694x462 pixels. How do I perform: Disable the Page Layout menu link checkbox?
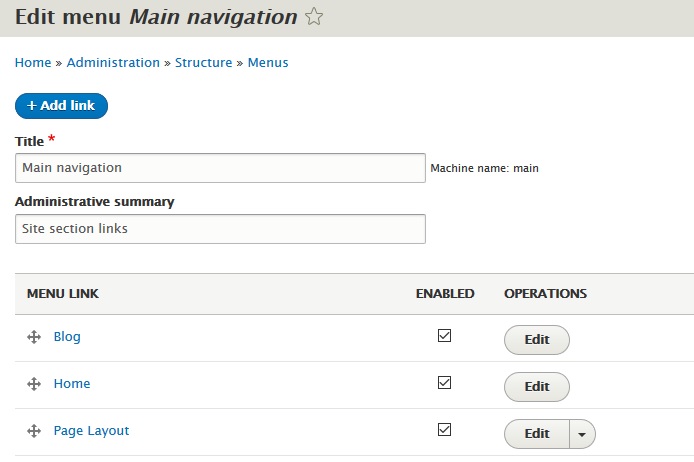[x=445, y=430]
